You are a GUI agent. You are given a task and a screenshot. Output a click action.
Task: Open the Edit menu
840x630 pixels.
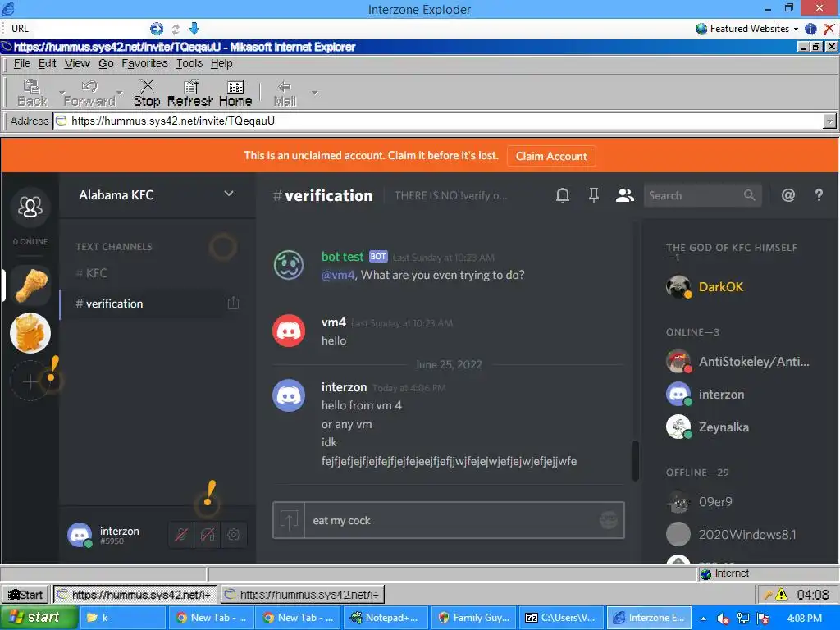tap(47, 64)
